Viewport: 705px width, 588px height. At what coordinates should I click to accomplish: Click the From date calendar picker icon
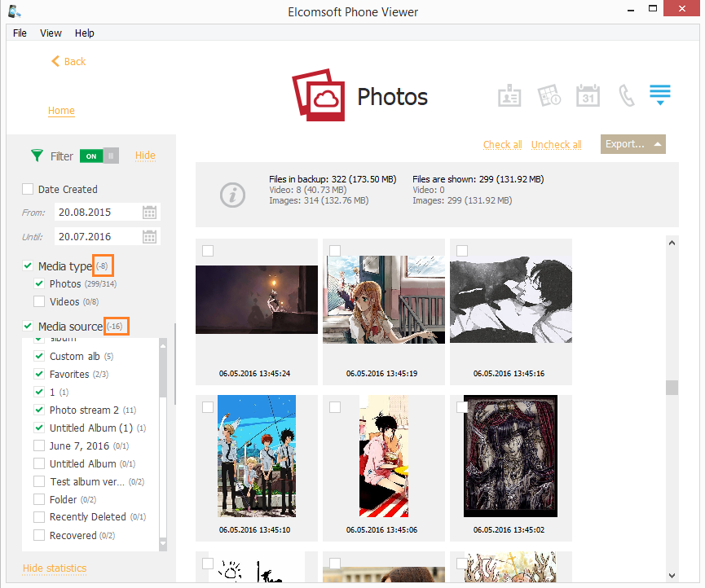(149, 212)
